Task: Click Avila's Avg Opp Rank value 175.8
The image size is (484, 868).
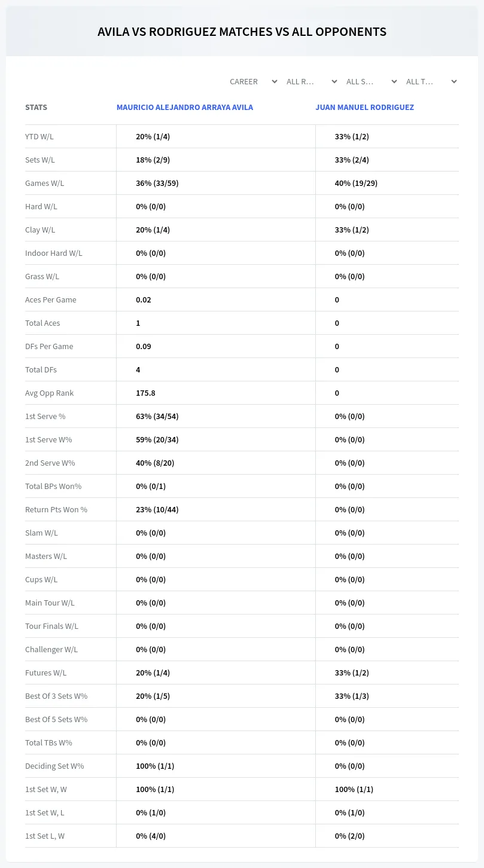Action: (145, 393)
